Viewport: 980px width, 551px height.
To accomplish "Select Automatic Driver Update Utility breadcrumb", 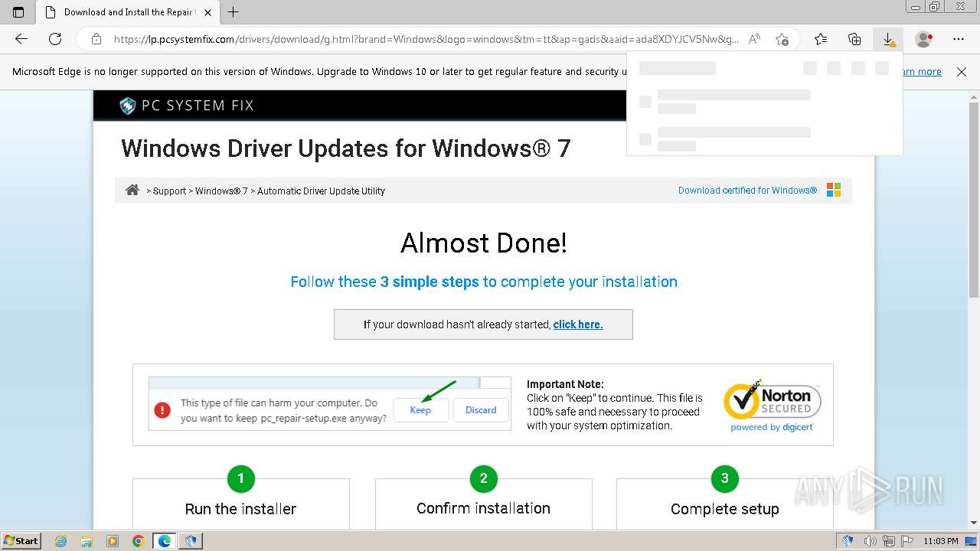I will click(321, 191).
